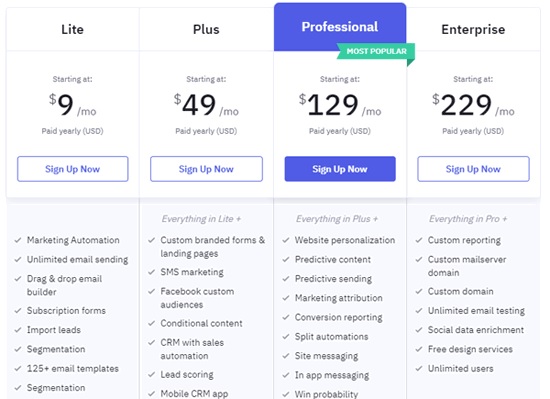Select the Professional plan header
Screen dimensions: 550x399
point(340,27)
